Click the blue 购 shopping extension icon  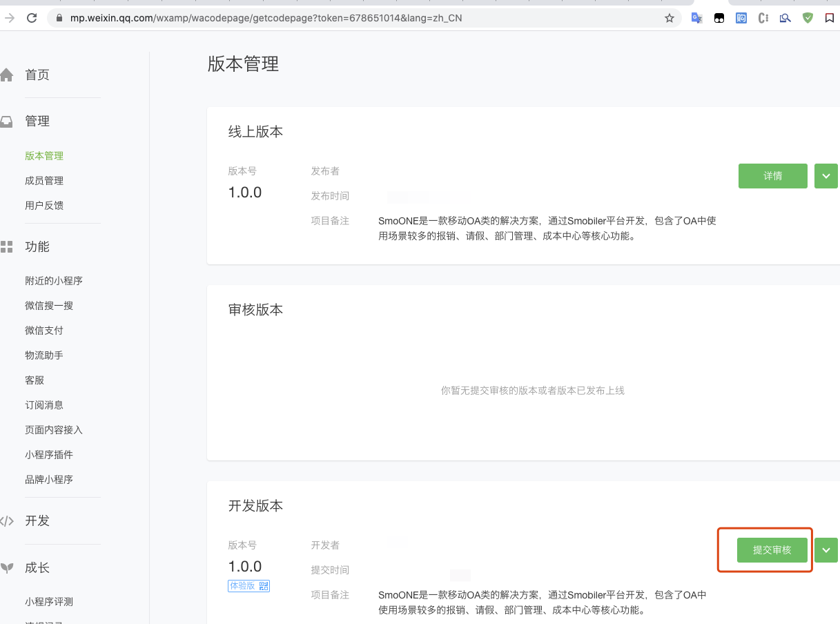(741, 19)
